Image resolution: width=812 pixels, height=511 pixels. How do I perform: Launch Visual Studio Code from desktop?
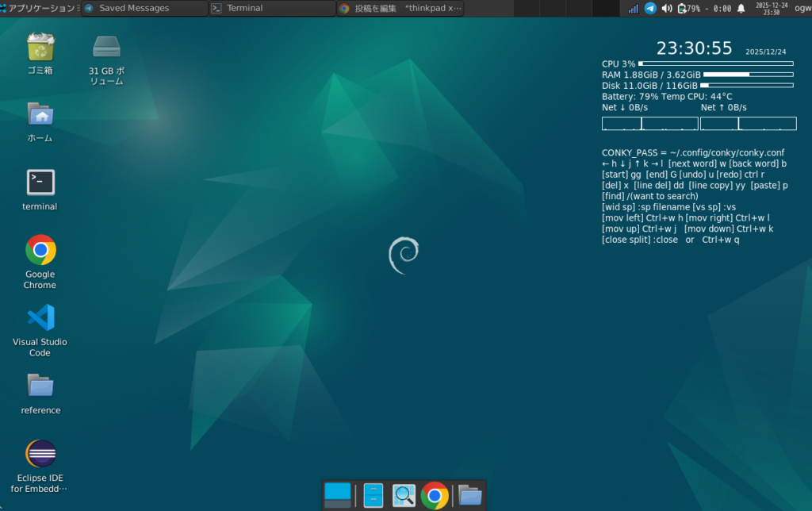40,318
